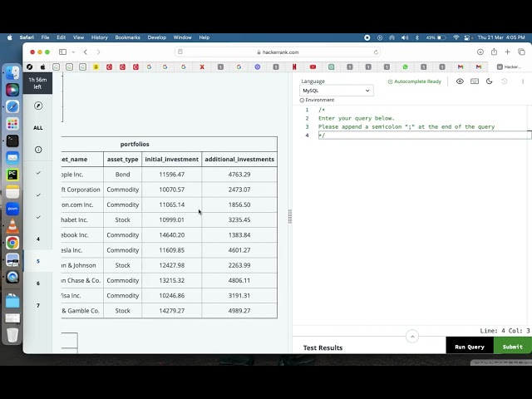The image size is (532, 399).
Task: Switch to the YouTube tab
Action: click(313, 66)
